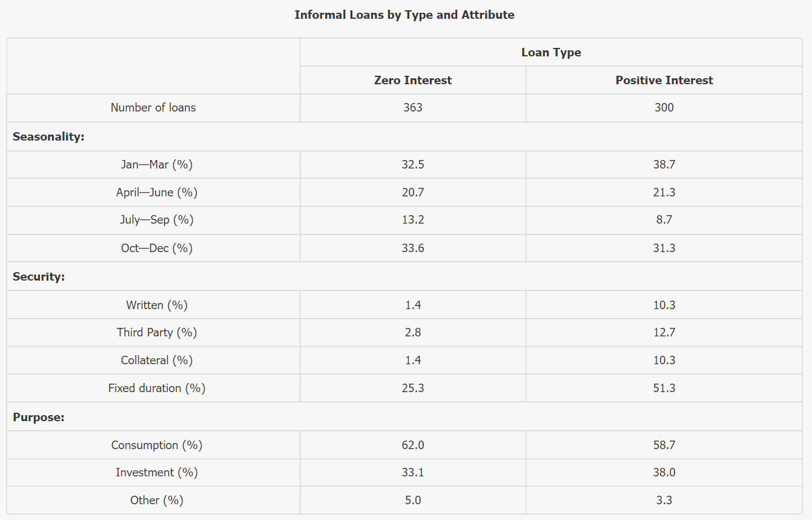Select the Positive Interest column header
The width and height of the screenshot is (812, 520).
[x=664, y=80]
